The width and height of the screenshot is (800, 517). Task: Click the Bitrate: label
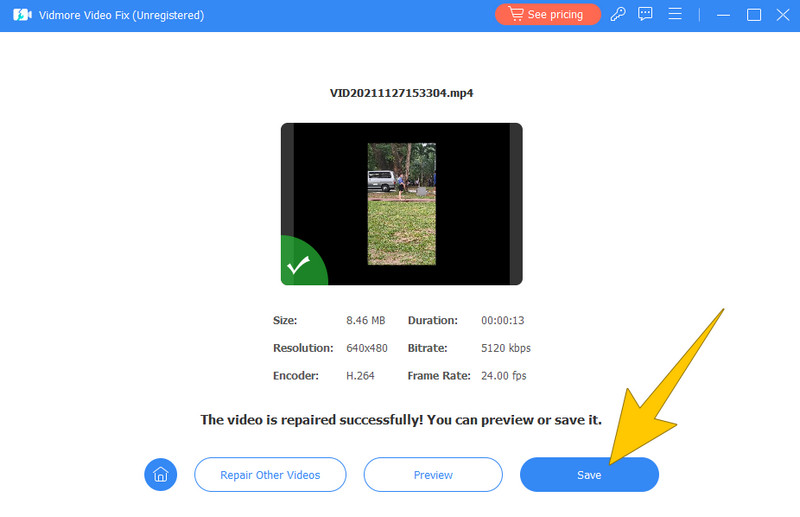click(428, 348)
